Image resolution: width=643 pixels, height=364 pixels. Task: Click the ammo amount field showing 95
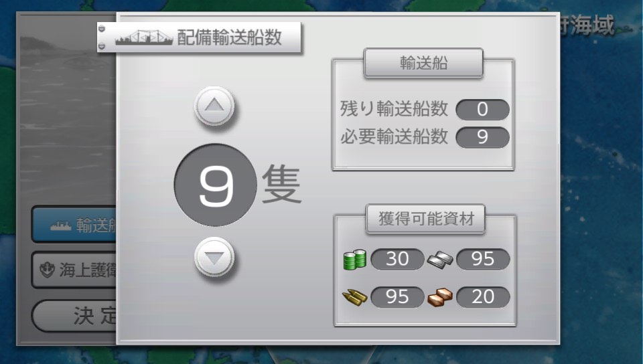[397, 297]
